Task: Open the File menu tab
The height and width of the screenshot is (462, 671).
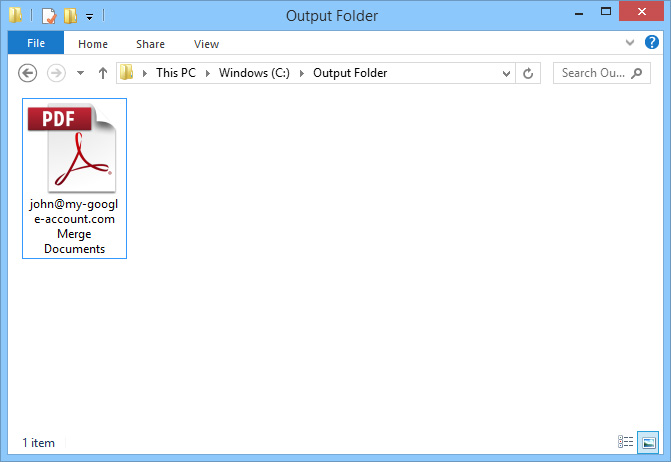Action: (36, 44)
